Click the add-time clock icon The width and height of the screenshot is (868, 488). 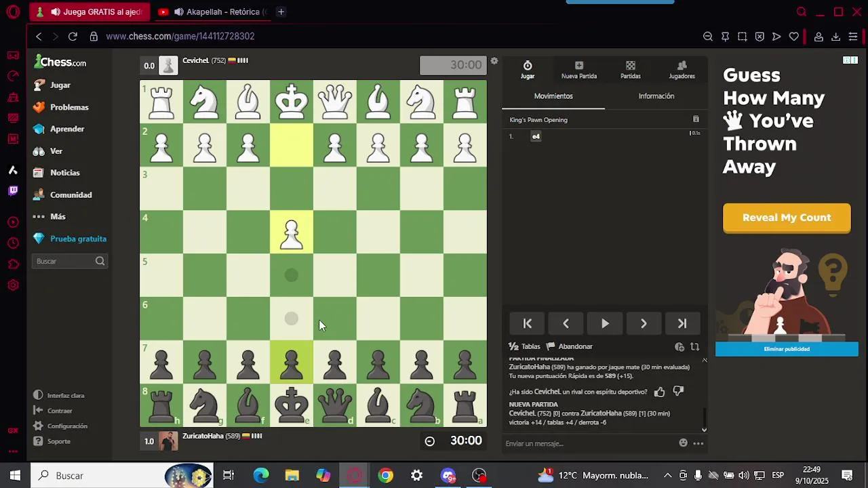679,347
